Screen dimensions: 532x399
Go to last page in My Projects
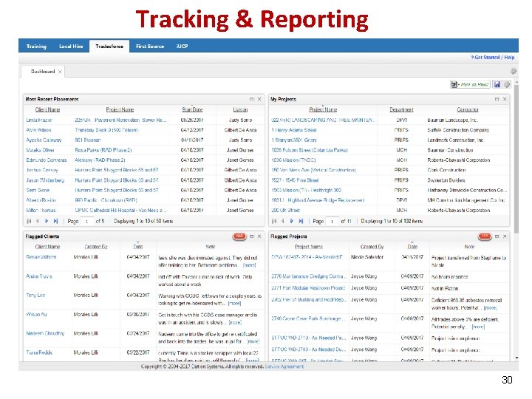(301, 221)
